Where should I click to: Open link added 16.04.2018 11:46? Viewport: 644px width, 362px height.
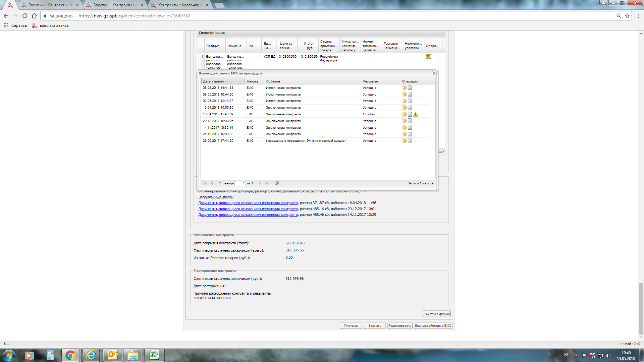248,203
